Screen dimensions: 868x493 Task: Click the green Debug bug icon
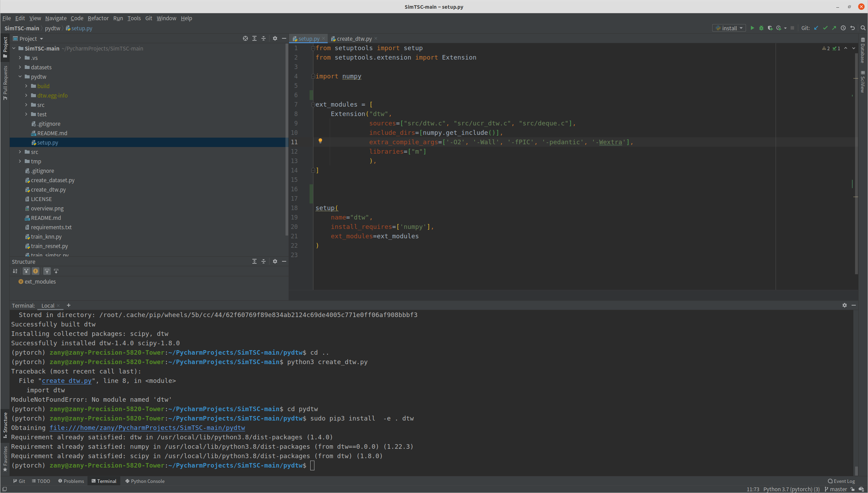pos(761,28)
